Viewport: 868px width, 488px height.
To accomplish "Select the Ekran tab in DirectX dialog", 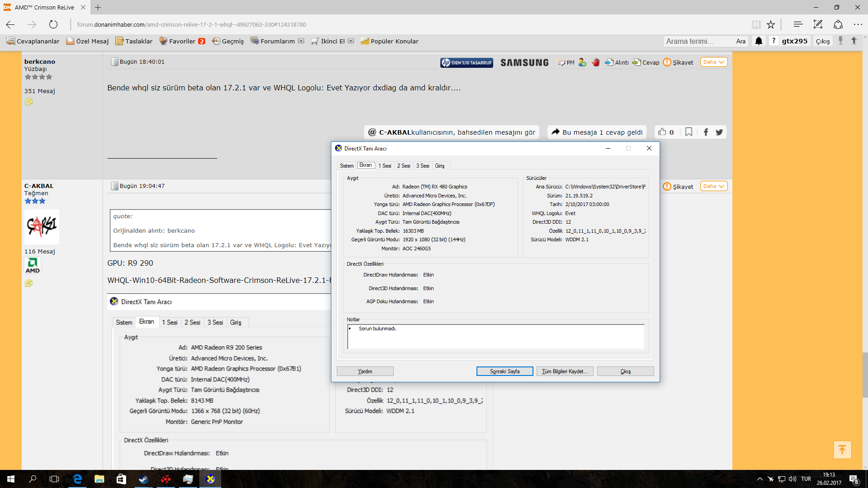I will pos(366,165).
